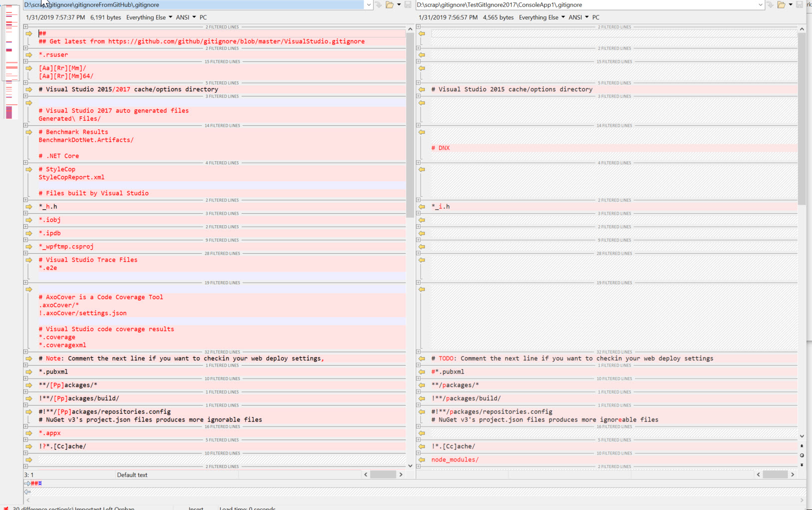Expand the right pane '14 filtered lines' section
The height and width of the screenshot is (510, 812).
point(418,126)
